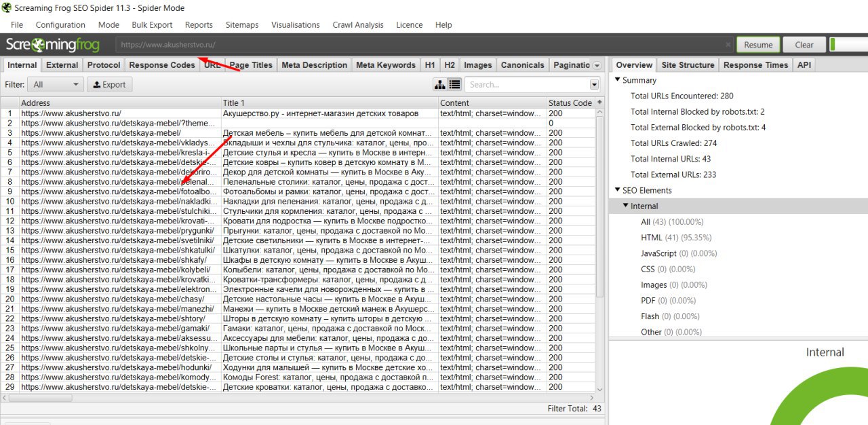Click the crawl progress bar

(848, 45)
